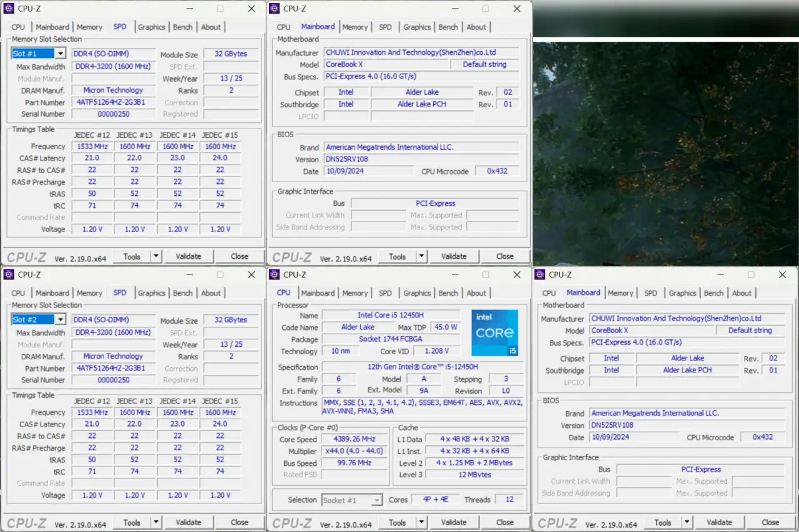Click CPU-Z title icon in Slot #1 window
Image resolution: width=799 pixels, height=532 pixels.
[9, 9]
